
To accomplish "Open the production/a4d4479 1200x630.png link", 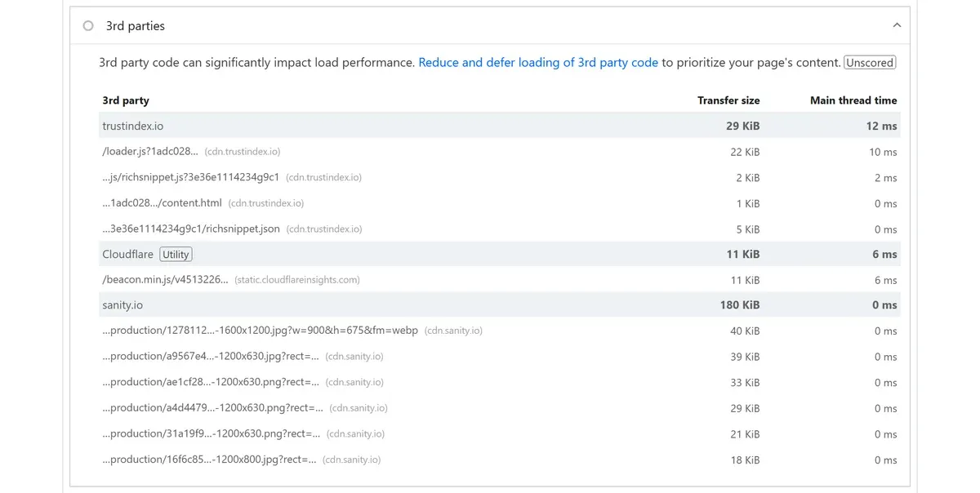I will 212,408.
